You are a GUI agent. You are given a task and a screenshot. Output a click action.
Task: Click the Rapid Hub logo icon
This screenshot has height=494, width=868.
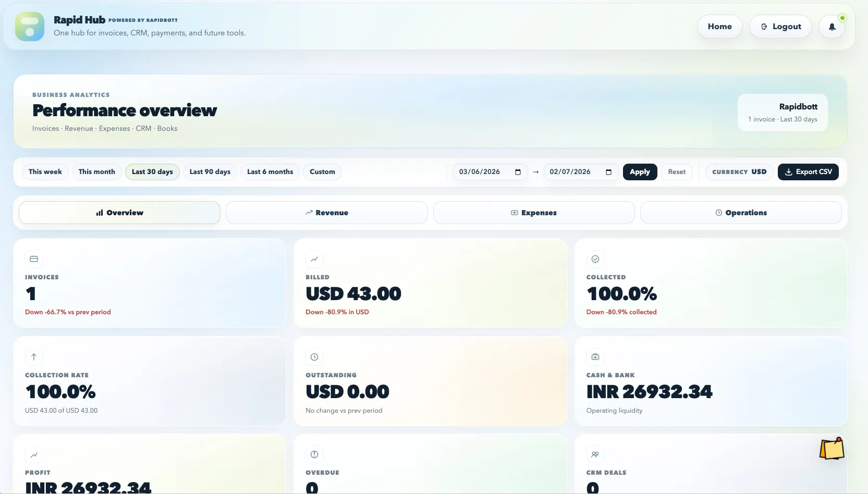(30, 27)
